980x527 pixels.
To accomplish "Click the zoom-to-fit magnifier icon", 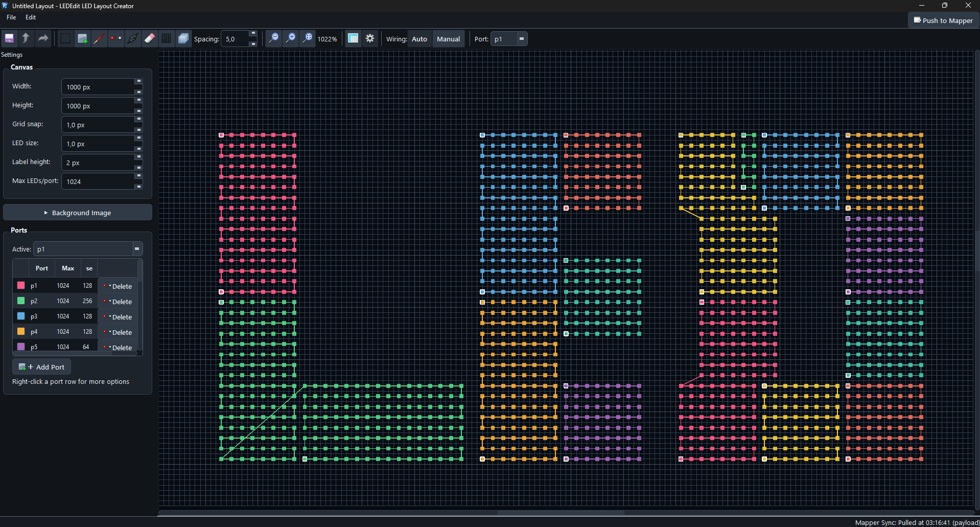I will 308,39.
